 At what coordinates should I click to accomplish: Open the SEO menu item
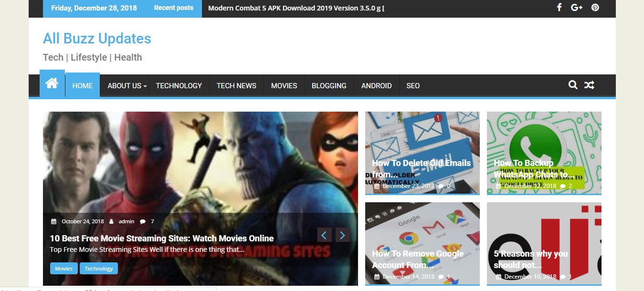tap(413, 86)
